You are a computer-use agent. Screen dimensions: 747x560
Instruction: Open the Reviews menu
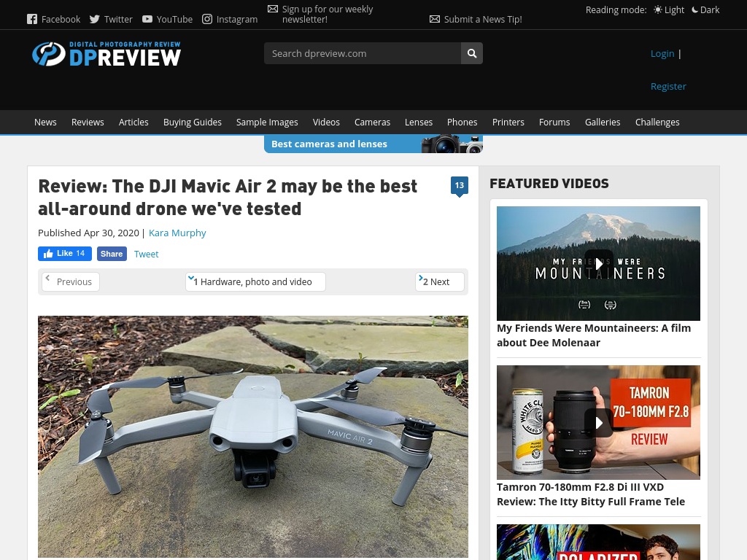click(x=88, y=122)
